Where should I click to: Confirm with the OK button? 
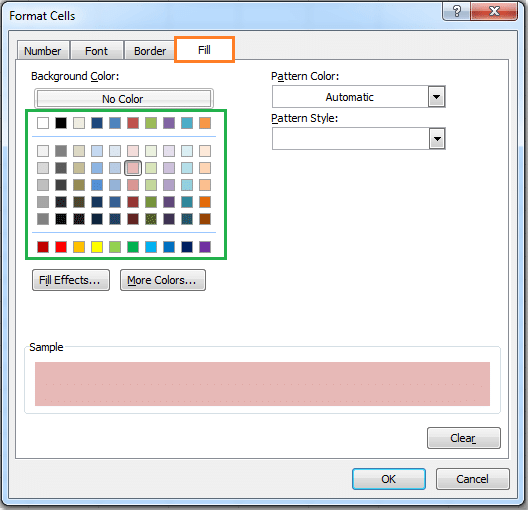click(389, 479)
